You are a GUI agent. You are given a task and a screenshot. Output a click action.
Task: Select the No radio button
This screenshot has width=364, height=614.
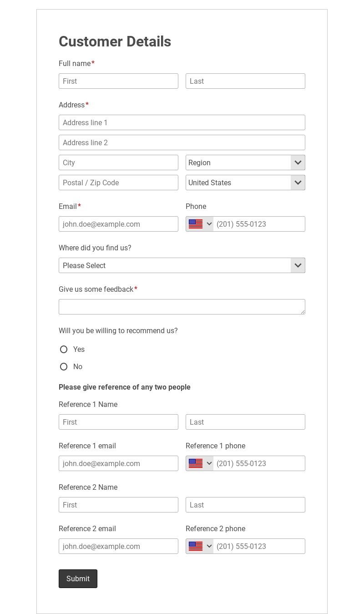[64, 367]
